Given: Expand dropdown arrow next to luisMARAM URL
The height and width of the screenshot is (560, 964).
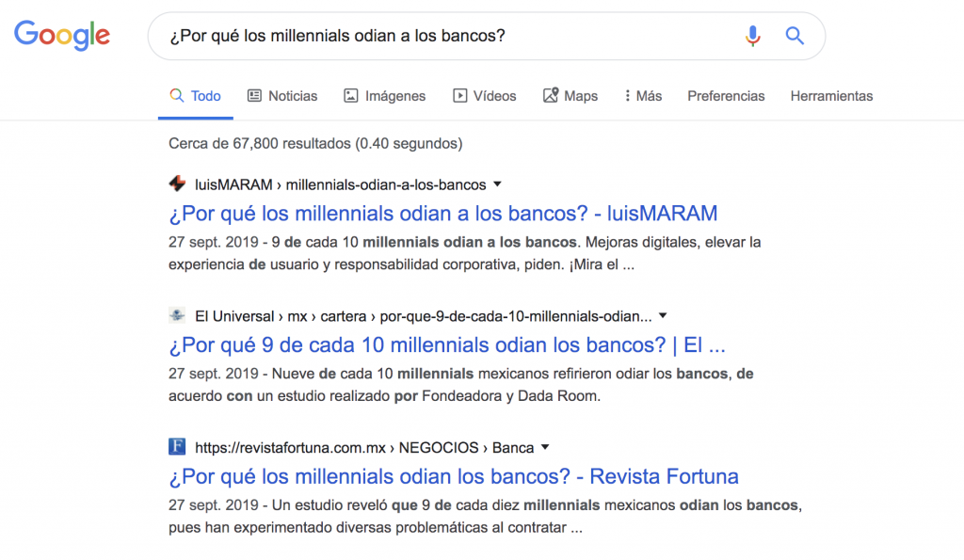Looking at the screenshot, I should click(x=498, y=184).
